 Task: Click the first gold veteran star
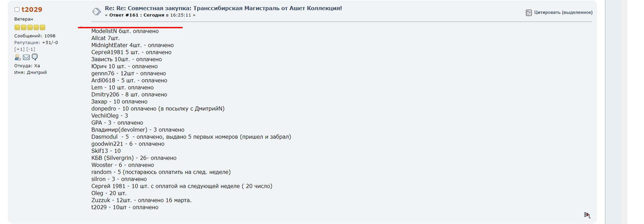[x=17, y=27]
